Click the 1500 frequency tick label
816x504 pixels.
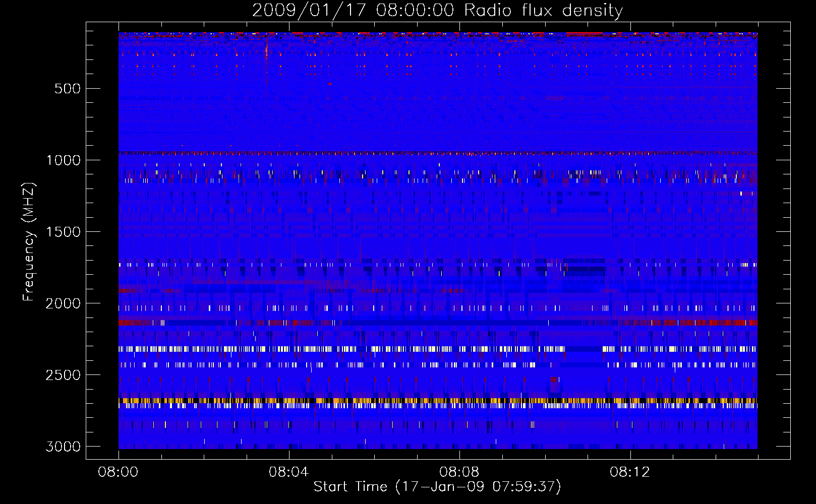(x=63, y=232)
